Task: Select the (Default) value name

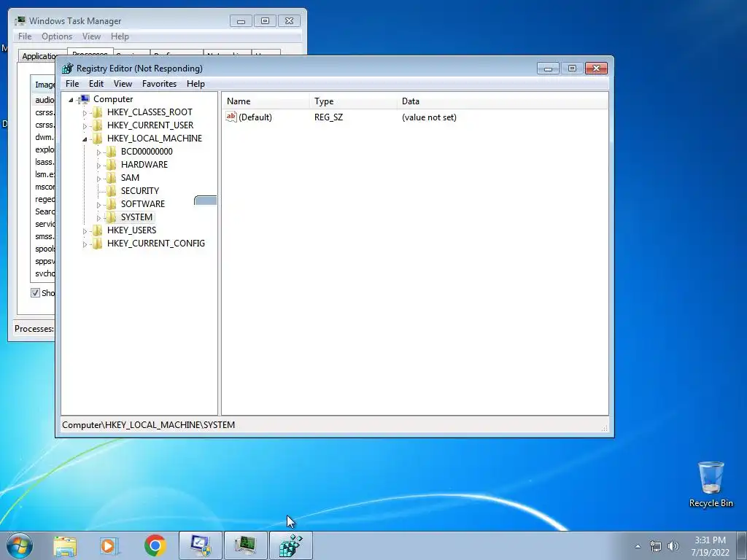Action: point(255,117)
